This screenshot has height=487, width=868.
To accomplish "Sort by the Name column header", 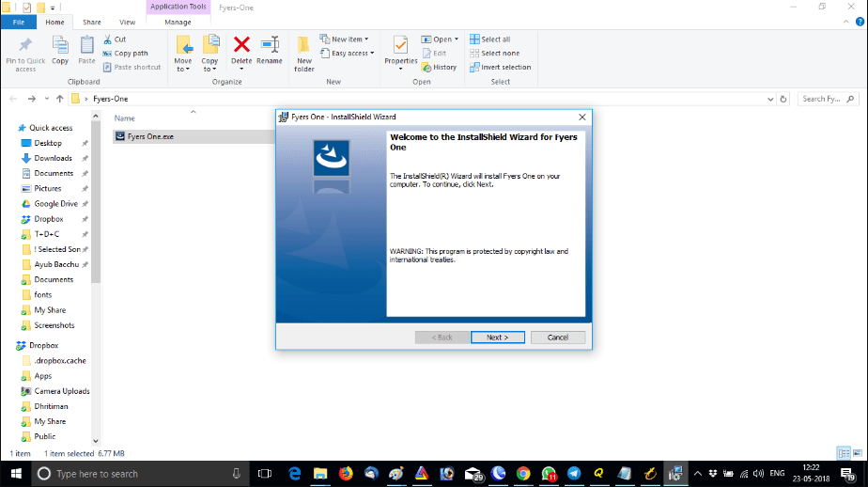I will [x=125, y=118].
